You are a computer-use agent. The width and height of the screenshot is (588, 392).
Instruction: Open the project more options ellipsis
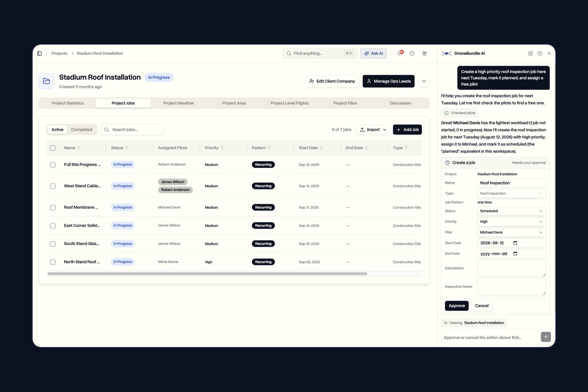click(x=424, y=81)
